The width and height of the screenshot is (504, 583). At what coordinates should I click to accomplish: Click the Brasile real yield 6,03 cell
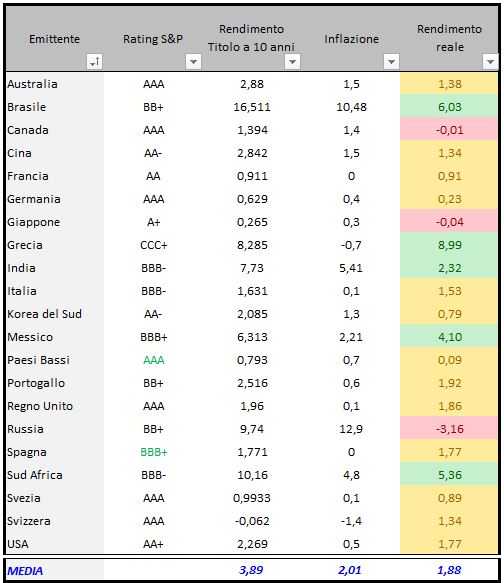tap(449, 107)
